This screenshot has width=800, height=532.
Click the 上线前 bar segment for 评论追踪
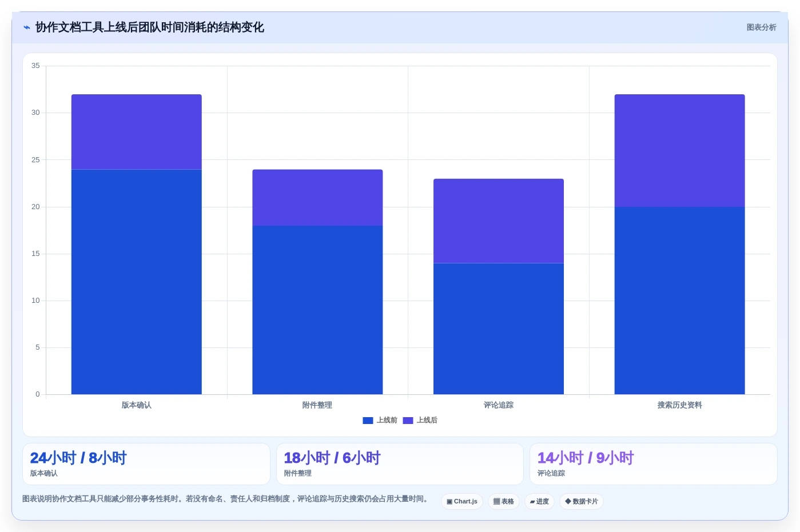[x=499, y=329]
